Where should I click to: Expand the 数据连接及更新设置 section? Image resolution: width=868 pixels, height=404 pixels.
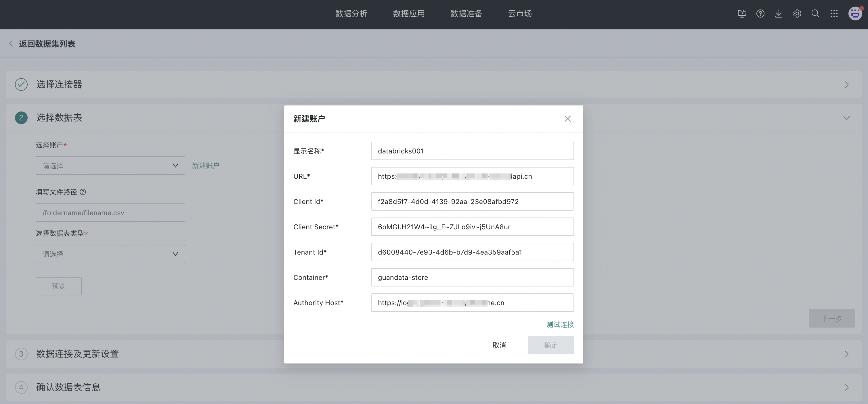click(846, 354)
